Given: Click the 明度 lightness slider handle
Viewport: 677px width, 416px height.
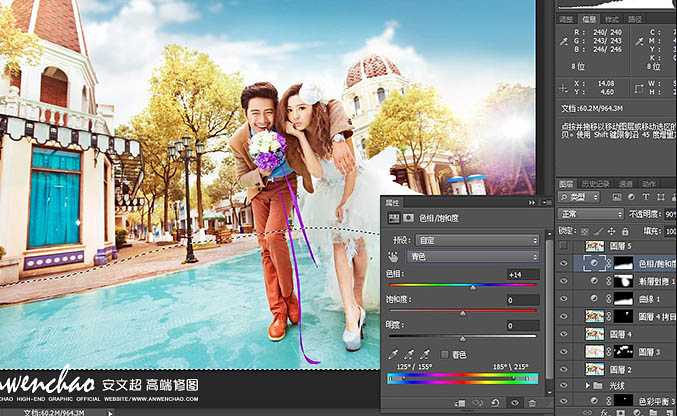Looking at the screenshot, I should point(462,339).
